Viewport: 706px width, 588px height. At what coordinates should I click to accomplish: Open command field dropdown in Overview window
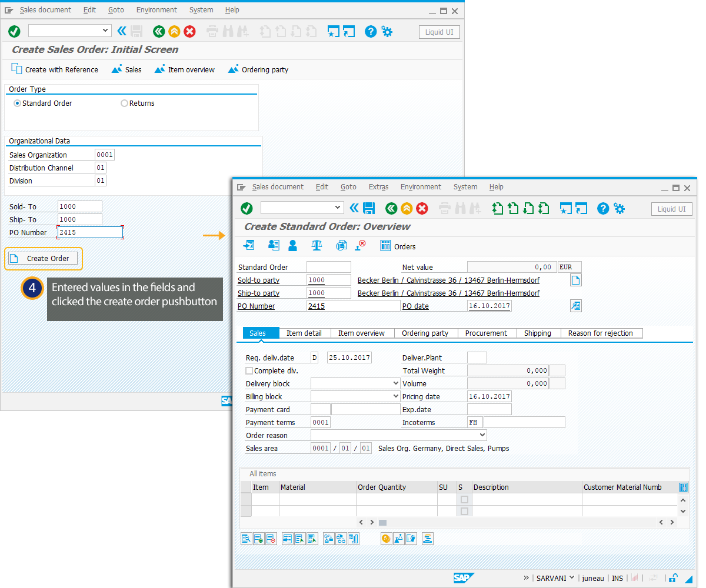pyautogui.click(x=338, y=208)
